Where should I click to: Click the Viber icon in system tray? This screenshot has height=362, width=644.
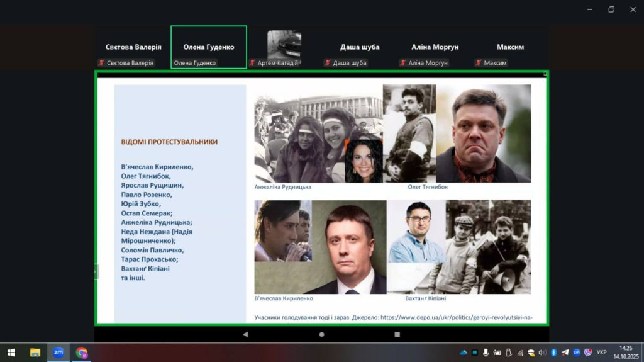(x=588, y=353)
